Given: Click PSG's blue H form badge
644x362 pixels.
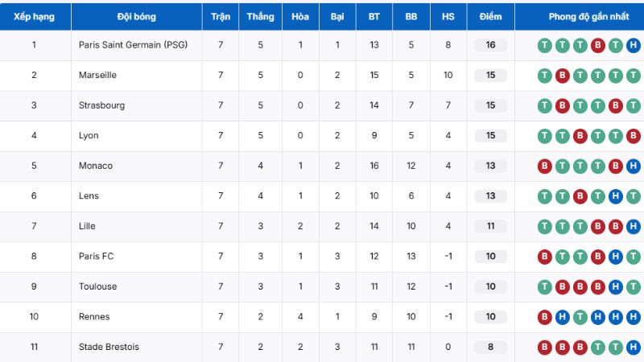Looking at the screenshot, I should pos(633,45).
